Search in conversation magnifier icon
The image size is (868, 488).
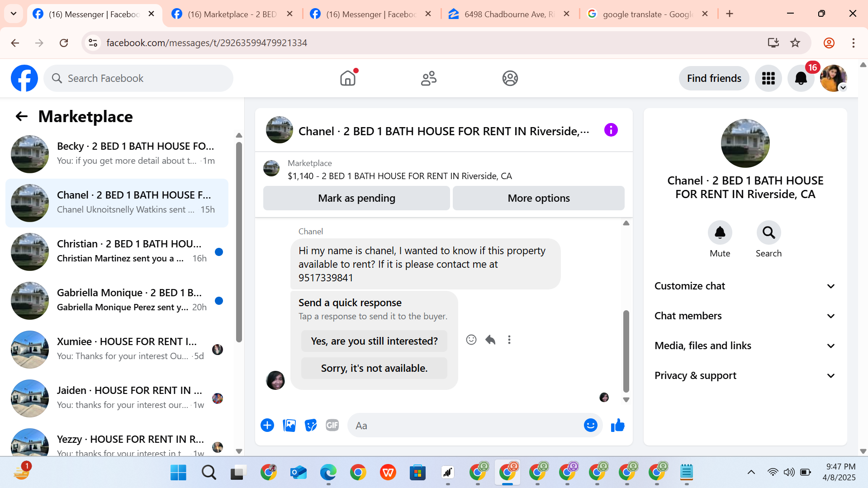[768, 232]
